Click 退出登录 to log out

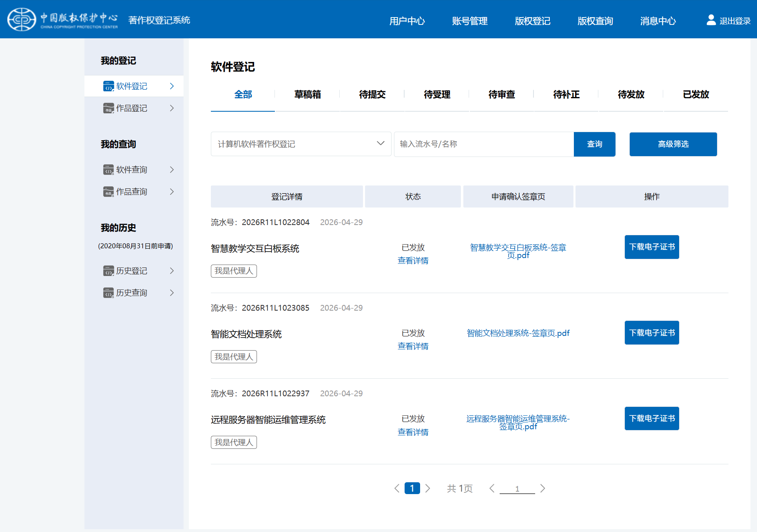pos(735,21)
